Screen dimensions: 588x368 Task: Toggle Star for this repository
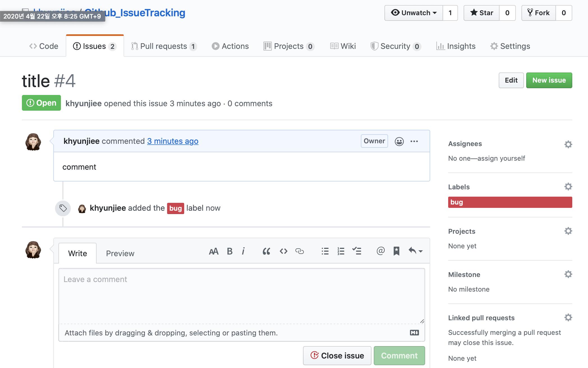tap(482, 13)
